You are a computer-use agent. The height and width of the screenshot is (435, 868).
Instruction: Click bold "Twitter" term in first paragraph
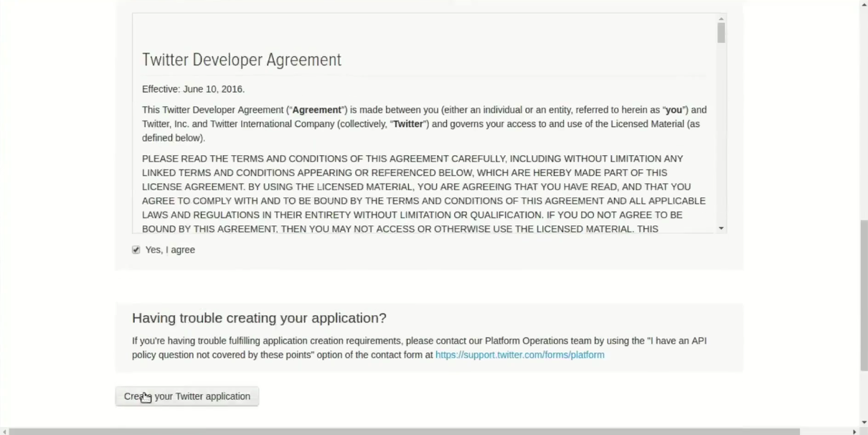pos(408,124)
